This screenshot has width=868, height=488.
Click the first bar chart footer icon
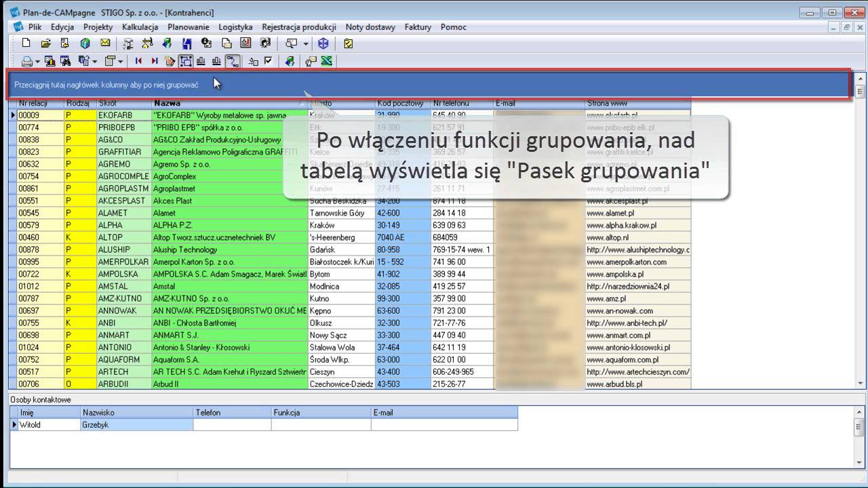coord(201,61)
